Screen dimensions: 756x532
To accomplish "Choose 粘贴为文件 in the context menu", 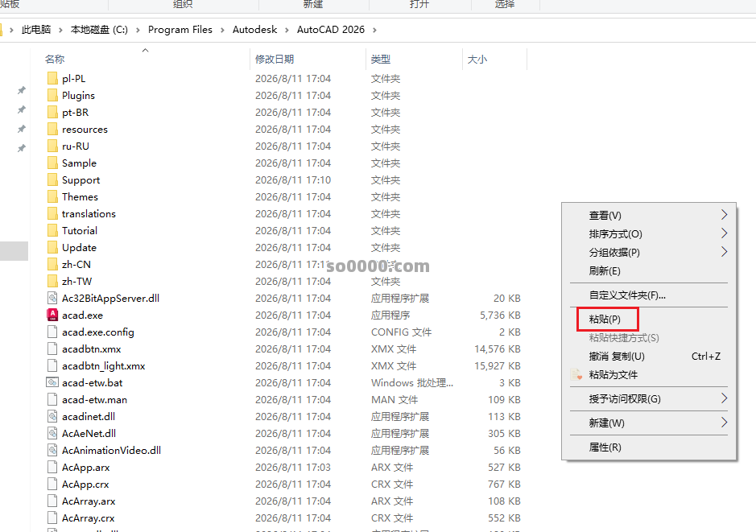I will (x=613, y=374).
